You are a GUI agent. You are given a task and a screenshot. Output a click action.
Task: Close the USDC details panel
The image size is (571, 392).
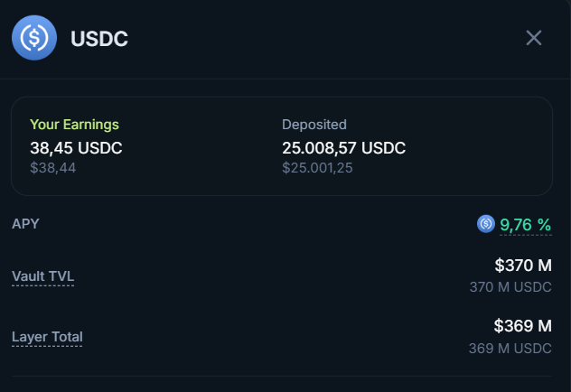click(534, 38)
